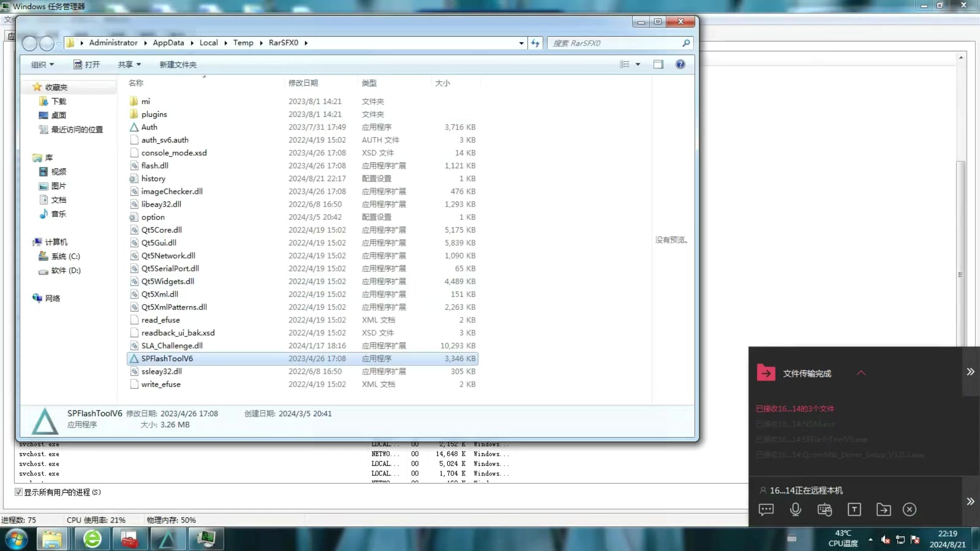Switch to SPFlashTool triangle taskbar icon

tap(167, 539)
